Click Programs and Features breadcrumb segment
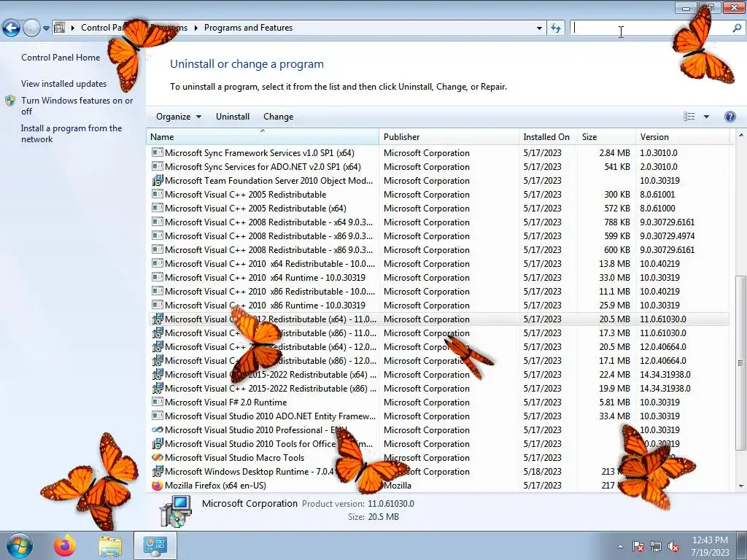 (x=248, y=28)
